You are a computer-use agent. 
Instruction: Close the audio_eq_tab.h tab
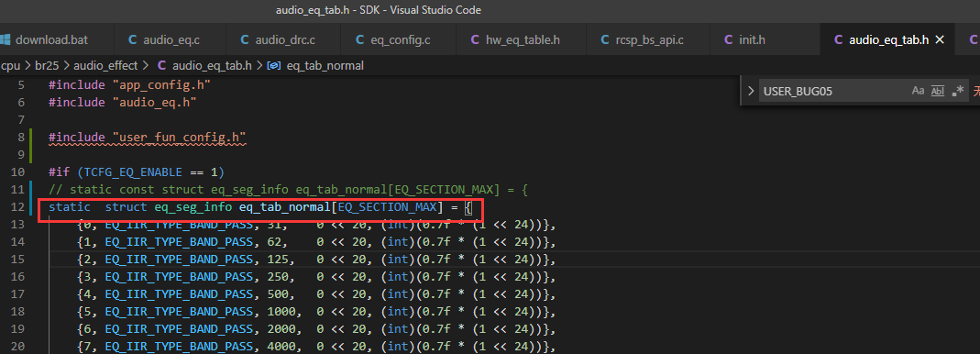(x=939, y=40)
